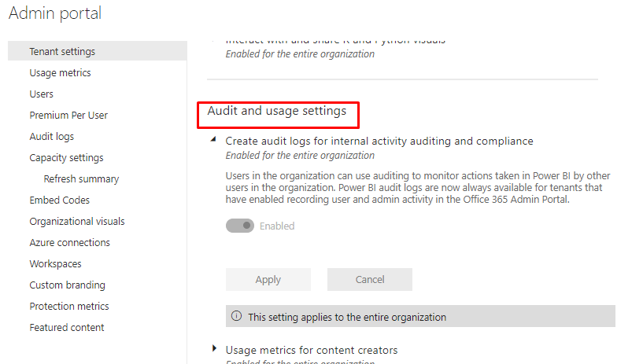643x364 pixels.
Task: Select Premium Per User
Action: click(68, 116)
